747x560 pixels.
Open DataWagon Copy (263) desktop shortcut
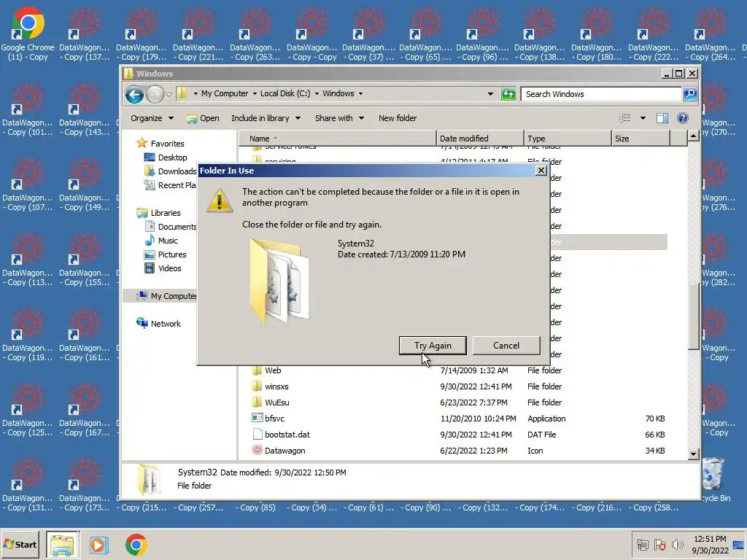255,34
